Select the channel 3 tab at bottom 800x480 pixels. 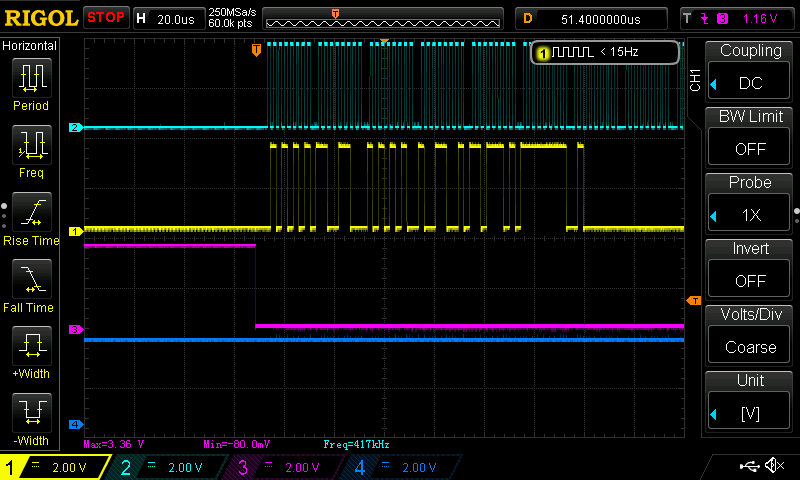[x=285, y=467]
